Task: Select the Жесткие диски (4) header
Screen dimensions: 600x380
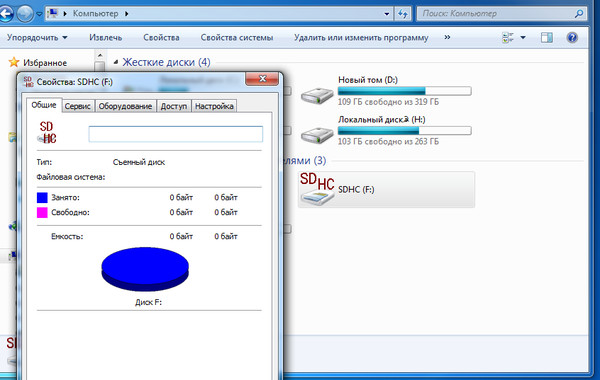Action: coord(166,62)
